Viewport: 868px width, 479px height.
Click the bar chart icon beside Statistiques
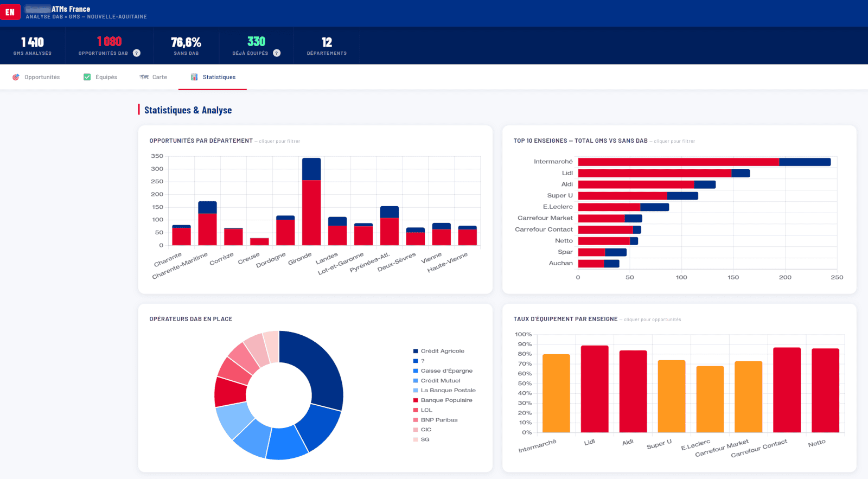(194, 77)
